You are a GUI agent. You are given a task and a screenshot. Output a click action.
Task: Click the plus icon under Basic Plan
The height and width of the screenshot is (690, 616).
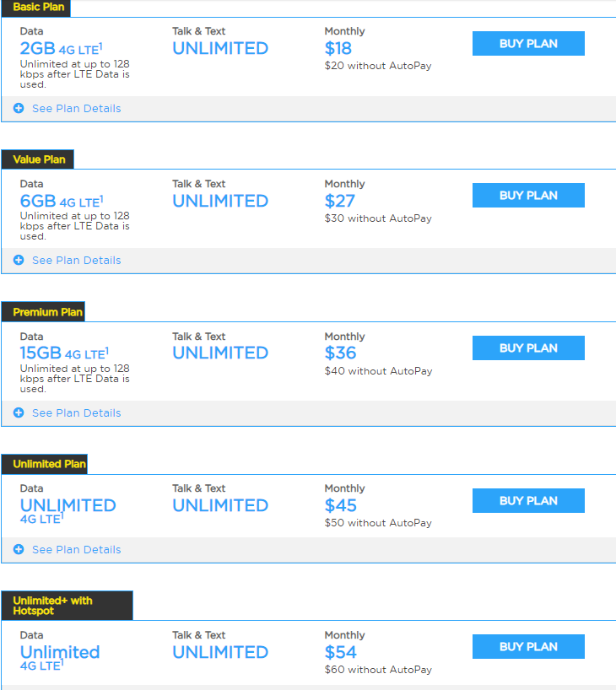19,109
